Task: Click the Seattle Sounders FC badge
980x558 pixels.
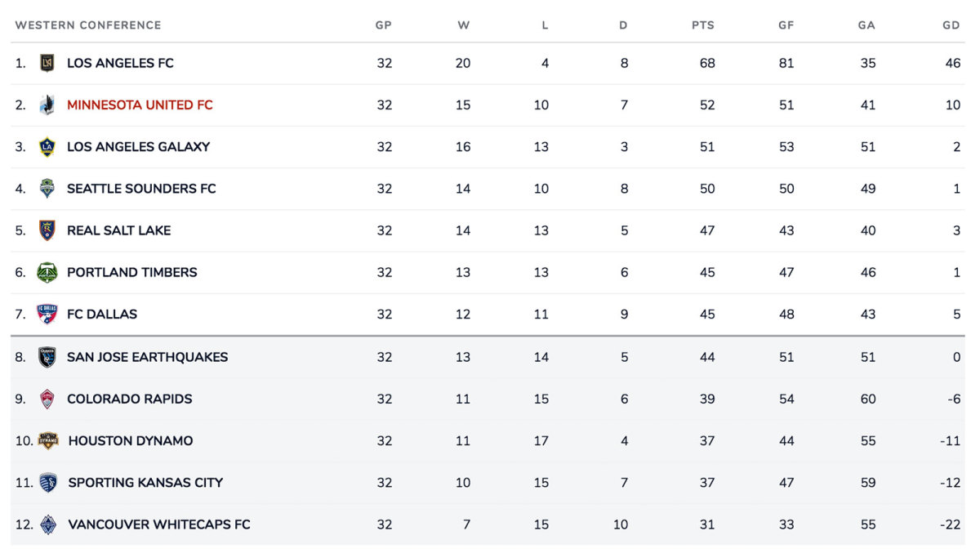Action: coord(47,189)
